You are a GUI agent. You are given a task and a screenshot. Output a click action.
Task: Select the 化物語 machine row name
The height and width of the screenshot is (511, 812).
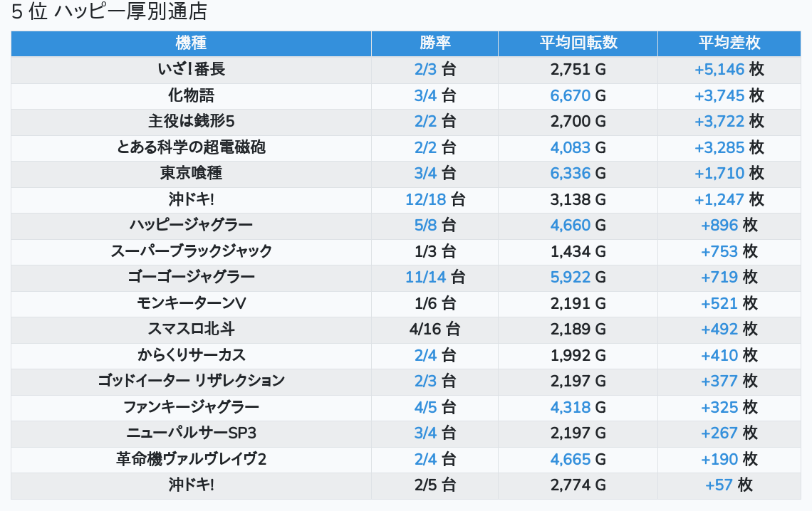point(191,95)
